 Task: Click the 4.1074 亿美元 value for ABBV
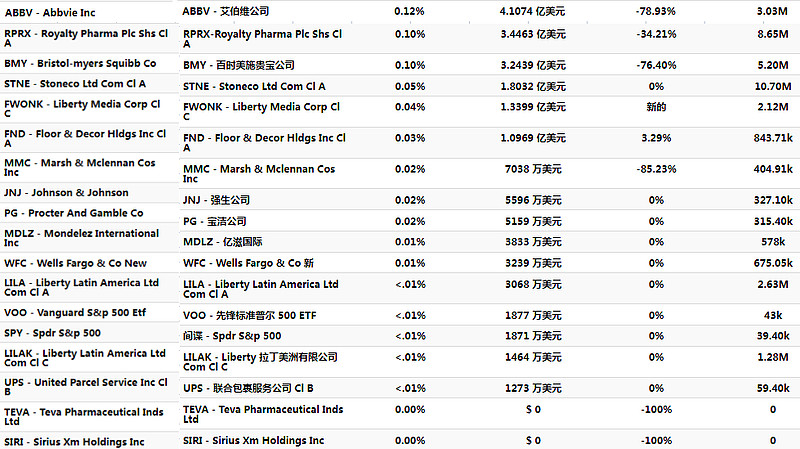pos(532,11)
